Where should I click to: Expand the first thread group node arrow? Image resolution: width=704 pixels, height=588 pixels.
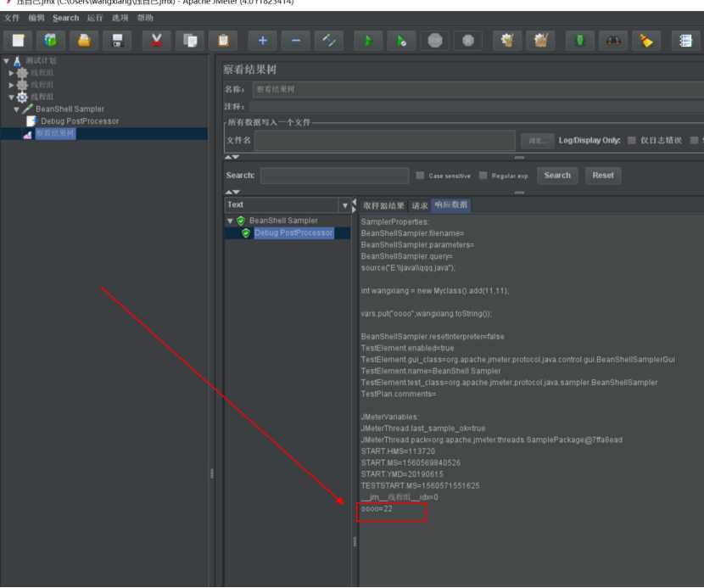pyautogui.click(x=11, y=73)
